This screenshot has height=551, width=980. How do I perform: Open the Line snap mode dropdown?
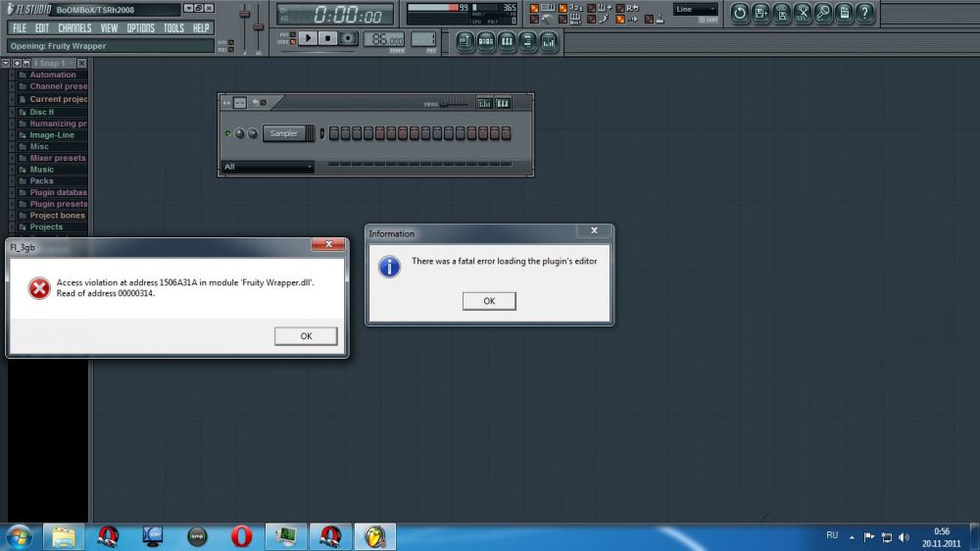pos(695,9)
